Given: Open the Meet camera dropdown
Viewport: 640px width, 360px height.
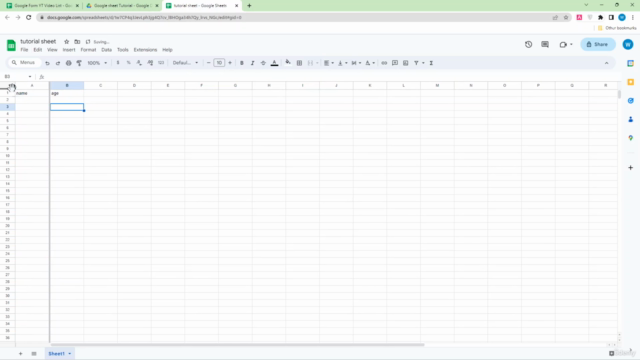Looking at the screenshot, I should pos(566,44).
